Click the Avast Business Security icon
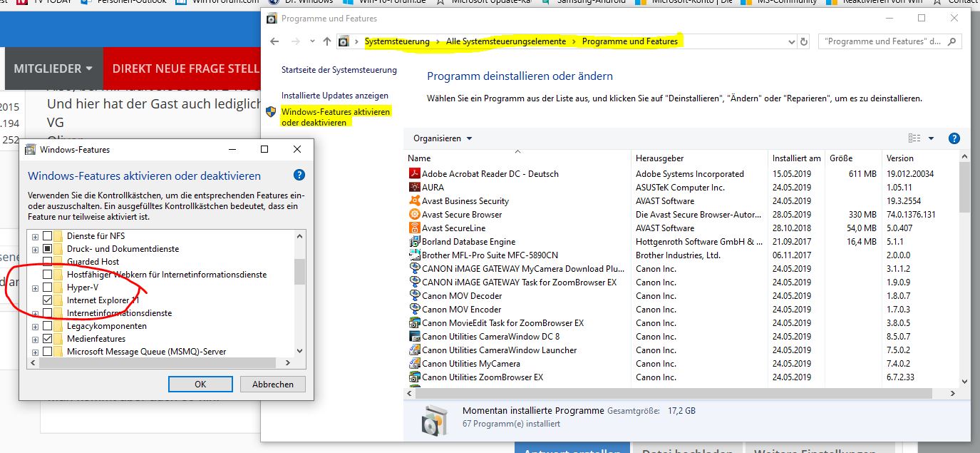 coord(415,200)
